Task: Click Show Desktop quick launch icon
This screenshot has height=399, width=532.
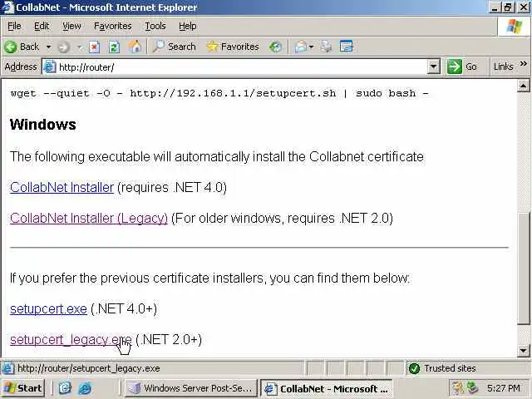Action: [x=65, y=388]
